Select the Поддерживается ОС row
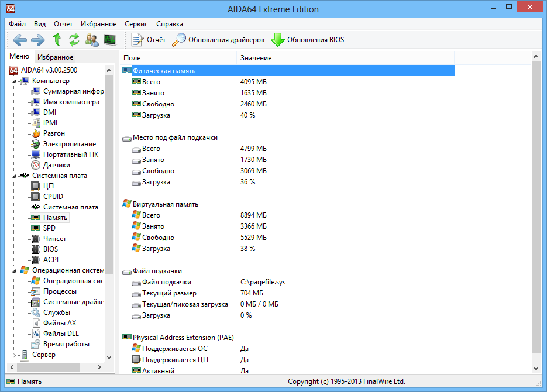 (x=287, y=348)
